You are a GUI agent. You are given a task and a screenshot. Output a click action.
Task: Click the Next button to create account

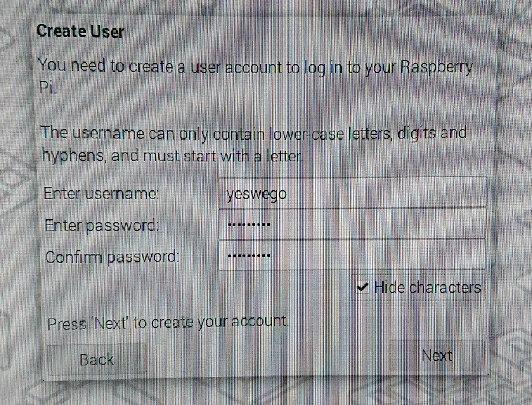click(437, 355)
